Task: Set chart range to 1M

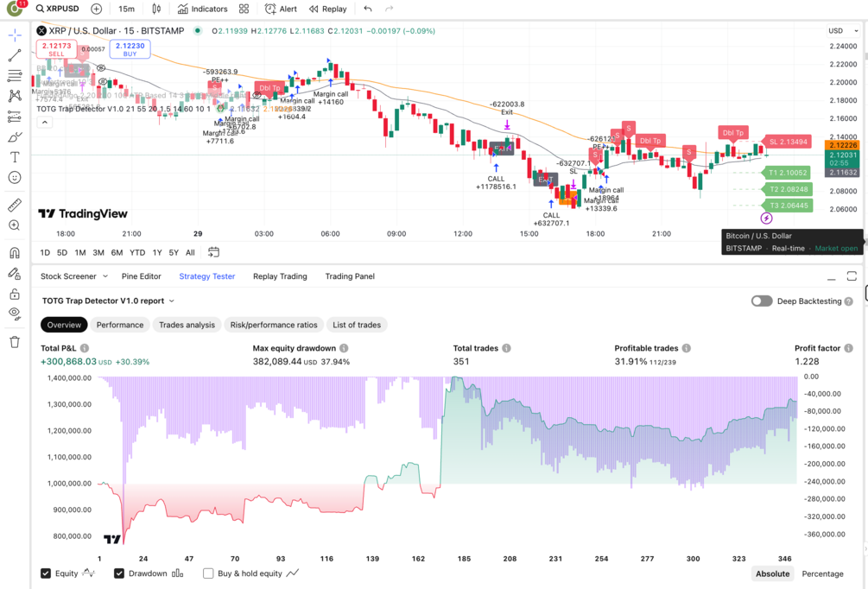Action: [80, 252]
